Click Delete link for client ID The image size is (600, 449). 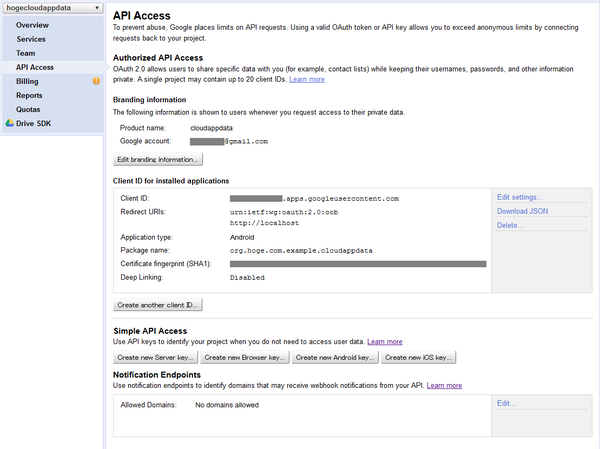(x=510, y=225)
